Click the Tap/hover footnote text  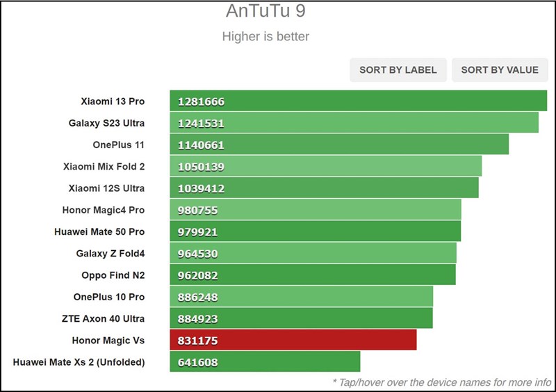click(x=441, y=382)
